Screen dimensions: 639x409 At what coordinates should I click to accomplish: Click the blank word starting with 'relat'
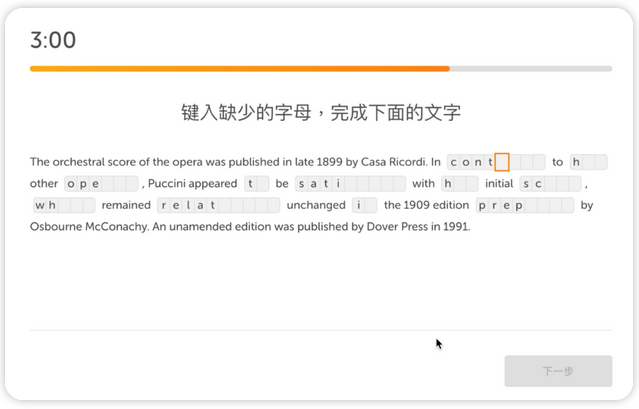(x=219, y=205)
